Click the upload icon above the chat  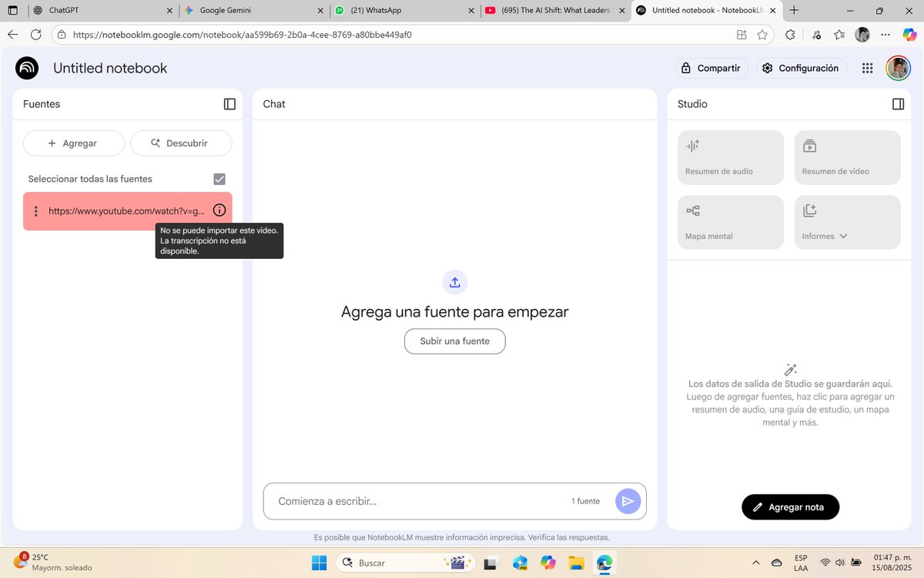click(454, 282)
